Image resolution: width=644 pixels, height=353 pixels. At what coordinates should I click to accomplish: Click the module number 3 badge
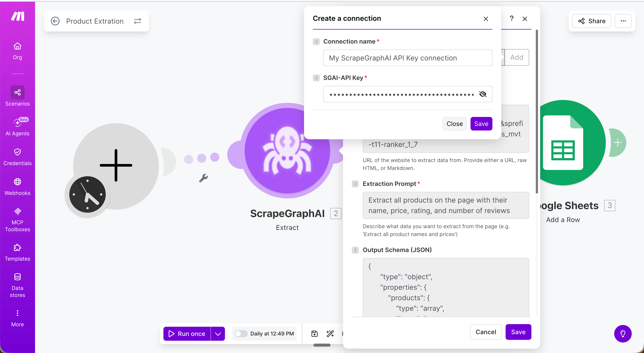[x=609, y=205]
